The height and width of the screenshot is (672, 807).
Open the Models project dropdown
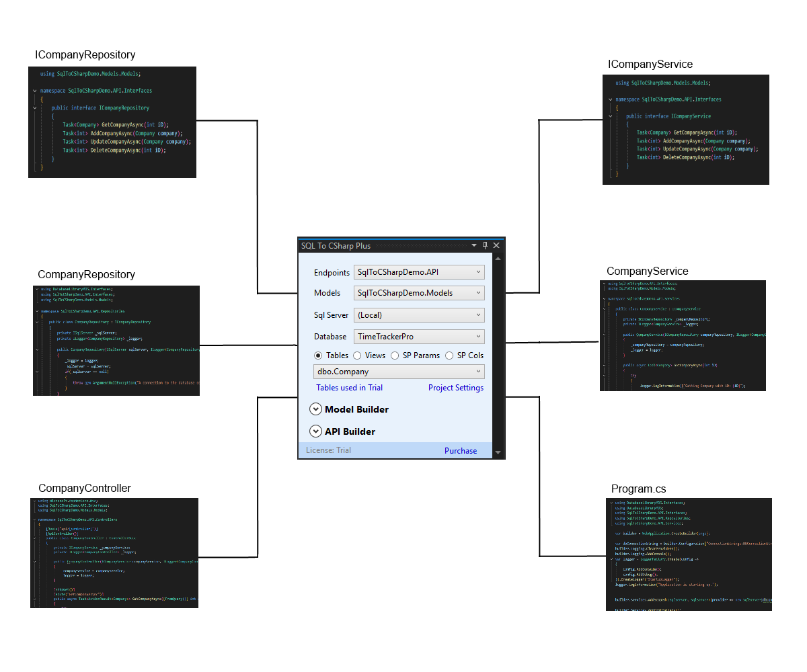tap(419, 293)
